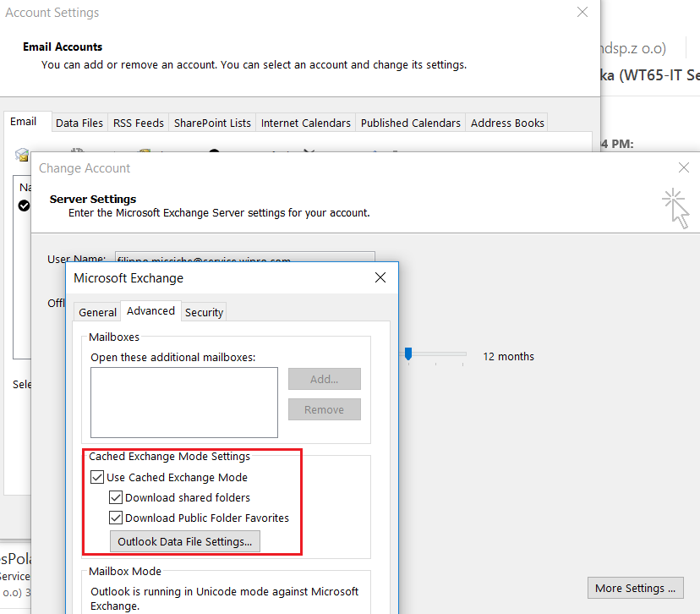Click the More Settings button

[x=635, y=588]
